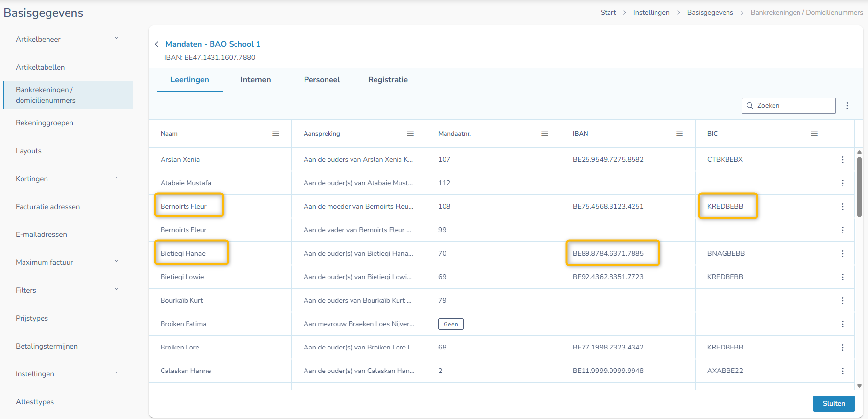
Task: Open Facturatie adressen in the sidebar
Action: (47, 207)
